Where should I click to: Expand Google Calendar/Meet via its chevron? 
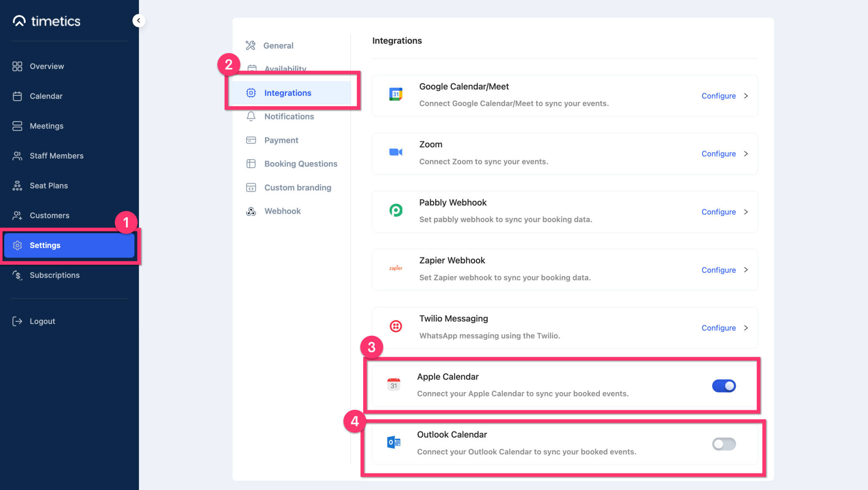tap(746, 96)
